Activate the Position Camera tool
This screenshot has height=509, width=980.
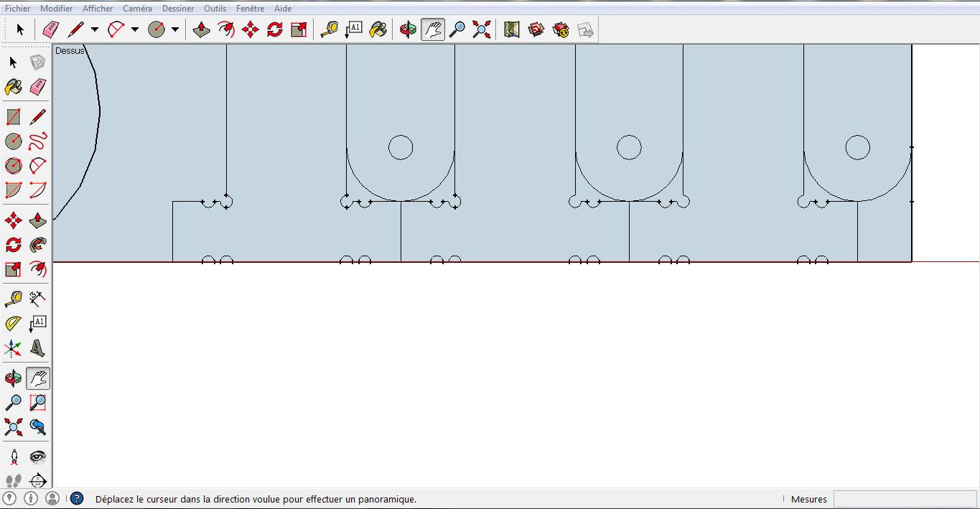coord(14,457)
